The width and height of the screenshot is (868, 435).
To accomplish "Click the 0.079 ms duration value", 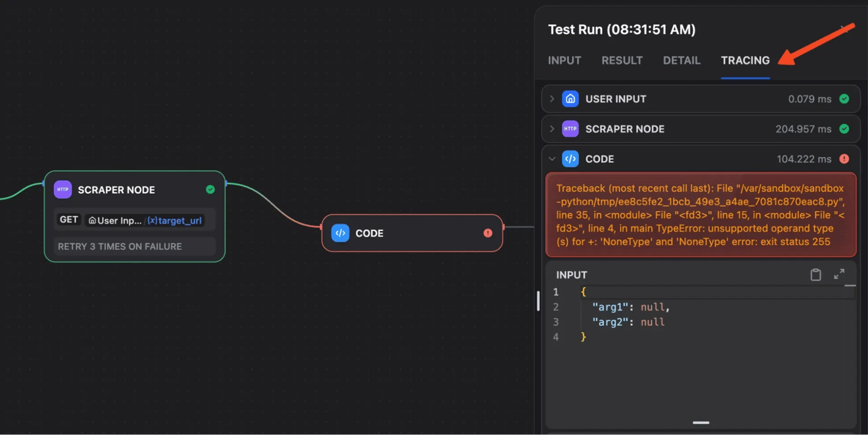I will pyautogui.click(x=809, y=99).
